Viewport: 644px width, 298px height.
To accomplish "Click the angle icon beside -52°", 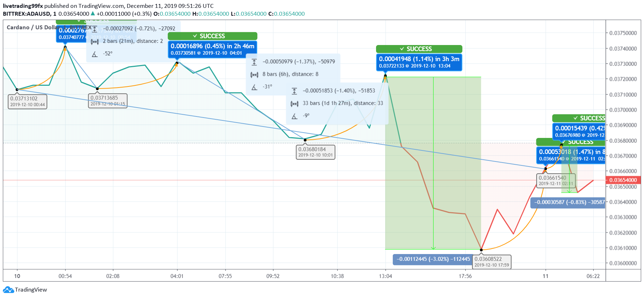I will [95, 54].
